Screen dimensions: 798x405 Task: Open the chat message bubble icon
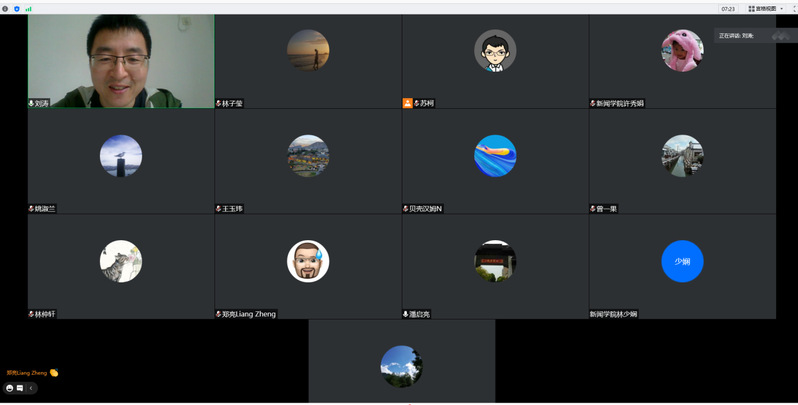20,388
